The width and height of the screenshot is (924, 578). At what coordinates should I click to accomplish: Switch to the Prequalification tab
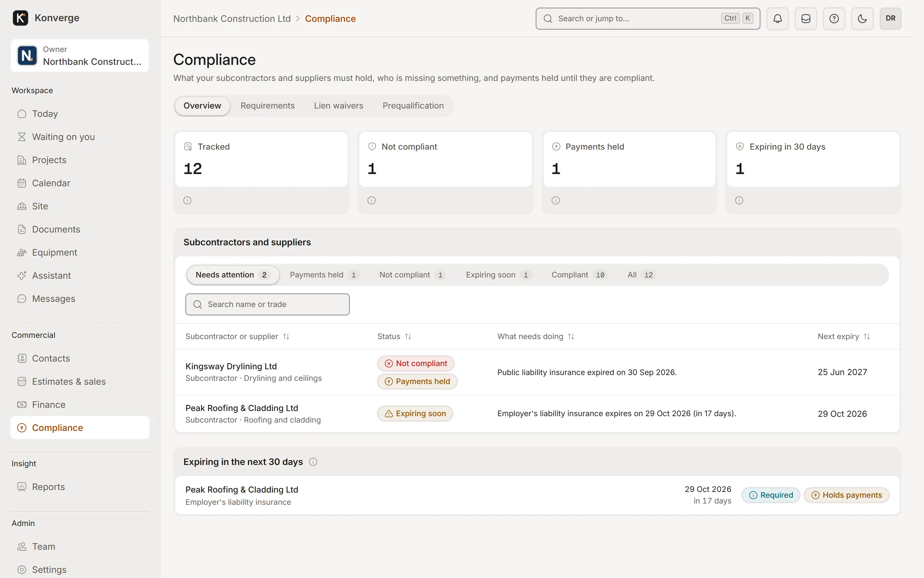[x=413, y=106]
